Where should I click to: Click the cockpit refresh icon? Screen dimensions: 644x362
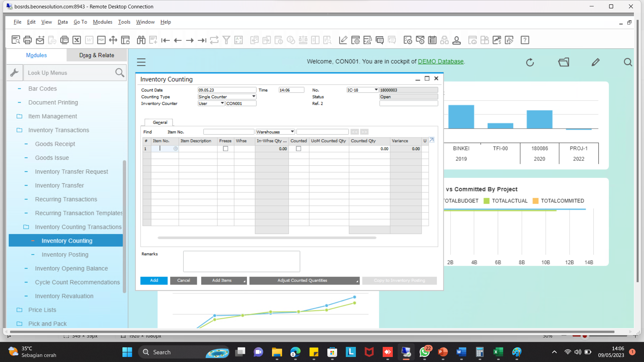[530, 62]
